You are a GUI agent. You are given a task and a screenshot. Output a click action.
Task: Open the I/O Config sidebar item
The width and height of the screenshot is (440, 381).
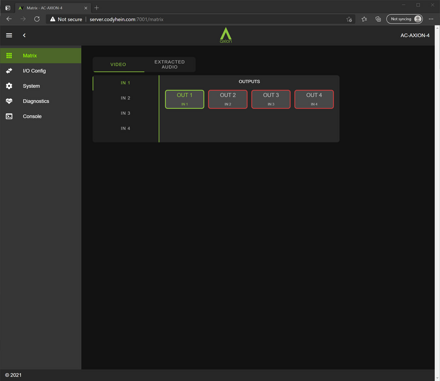tap(40, 71)
